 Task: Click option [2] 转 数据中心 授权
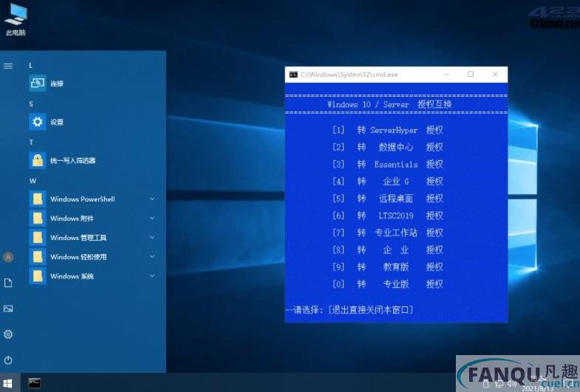pos(388,147)
